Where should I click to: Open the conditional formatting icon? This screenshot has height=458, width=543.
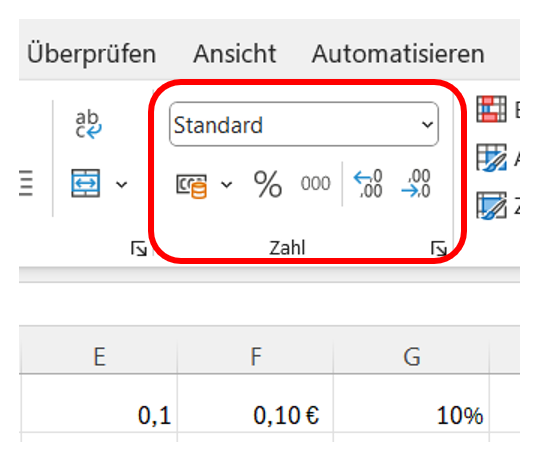pyautogui.click(x=491, y=109)
